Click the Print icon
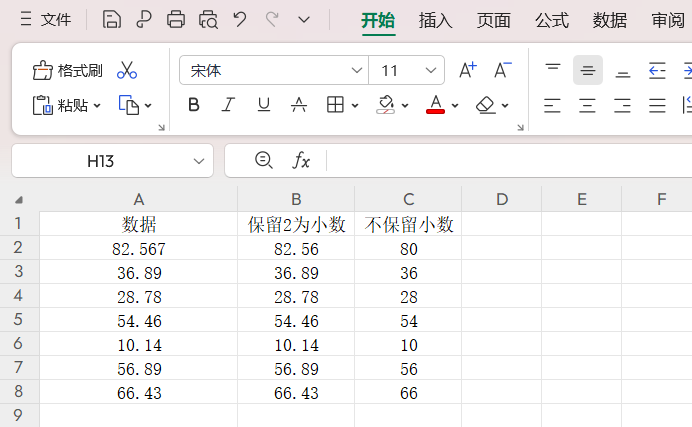Screen dimensions: 692x427 (x=176, y=19)
